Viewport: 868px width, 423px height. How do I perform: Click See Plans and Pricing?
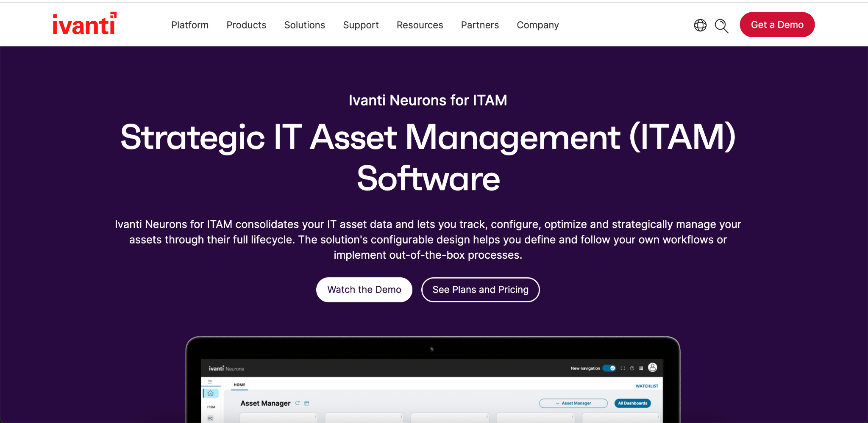[480, 290]
